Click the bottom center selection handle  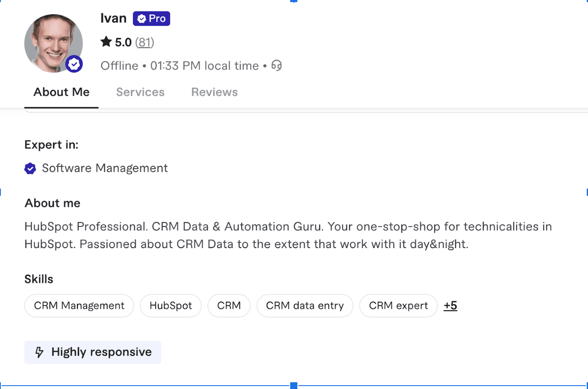click(x=294, y=385)
